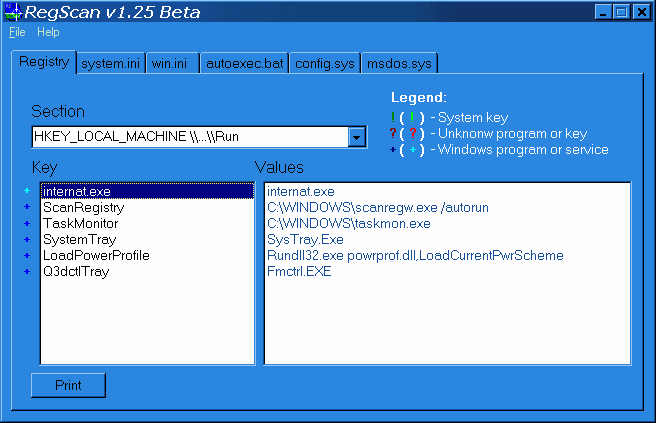The image size is (656, 423).
Task: Switch to the system.ini tab
Action: (x=110, y=64)
